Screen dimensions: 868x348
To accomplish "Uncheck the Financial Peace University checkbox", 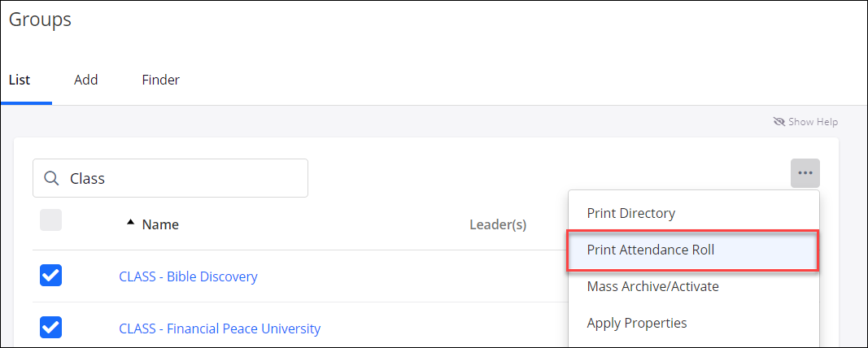I will [50, 328].
